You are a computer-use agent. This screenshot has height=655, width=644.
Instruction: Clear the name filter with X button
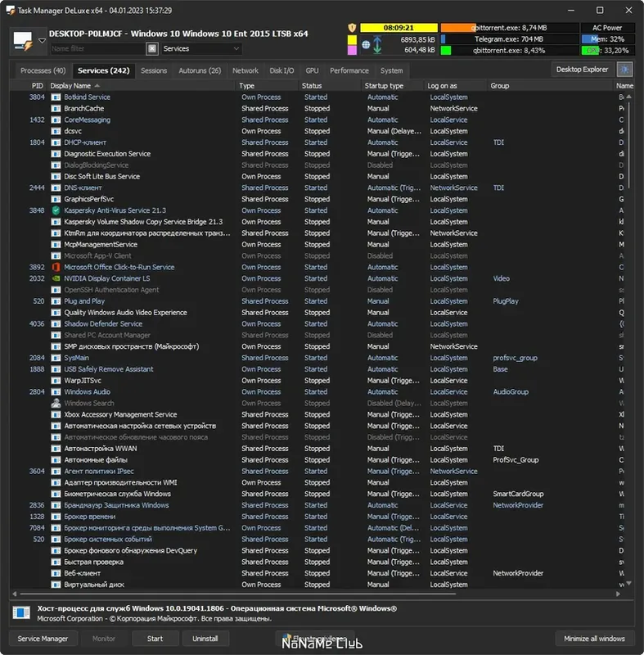(x=152, y=49)
